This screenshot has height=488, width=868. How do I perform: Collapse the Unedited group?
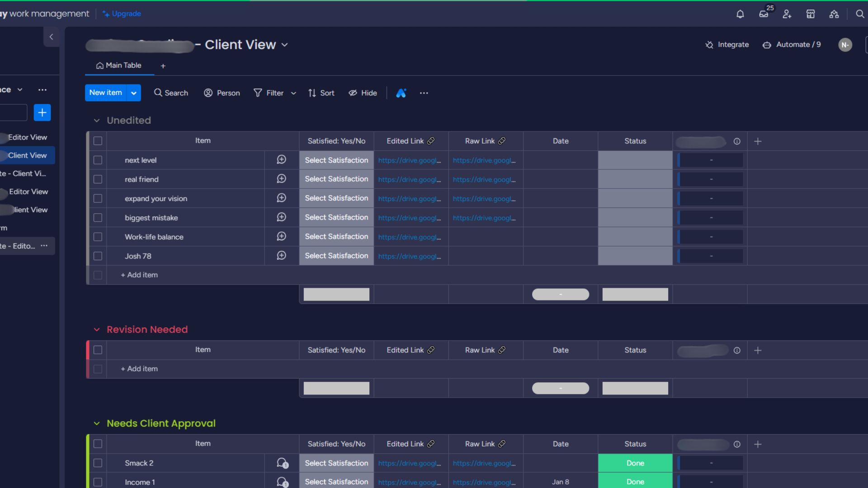(x=96, y=121)
